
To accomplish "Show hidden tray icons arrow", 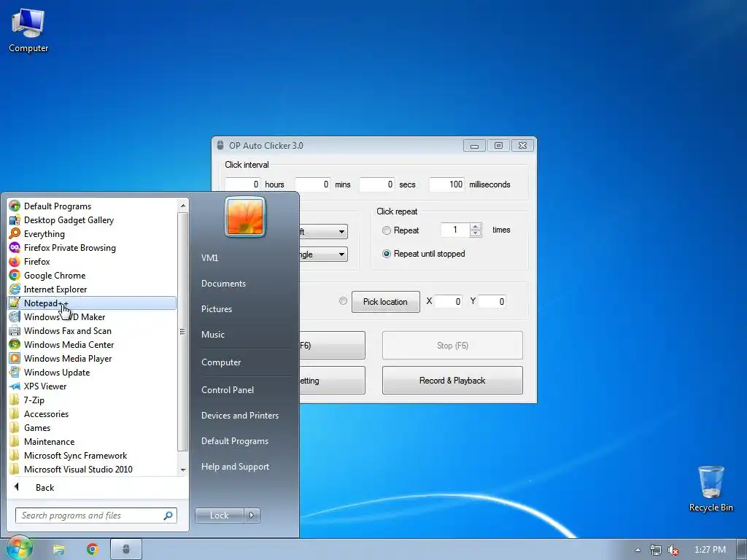I will pyautogui.click(x=638, y=550).
